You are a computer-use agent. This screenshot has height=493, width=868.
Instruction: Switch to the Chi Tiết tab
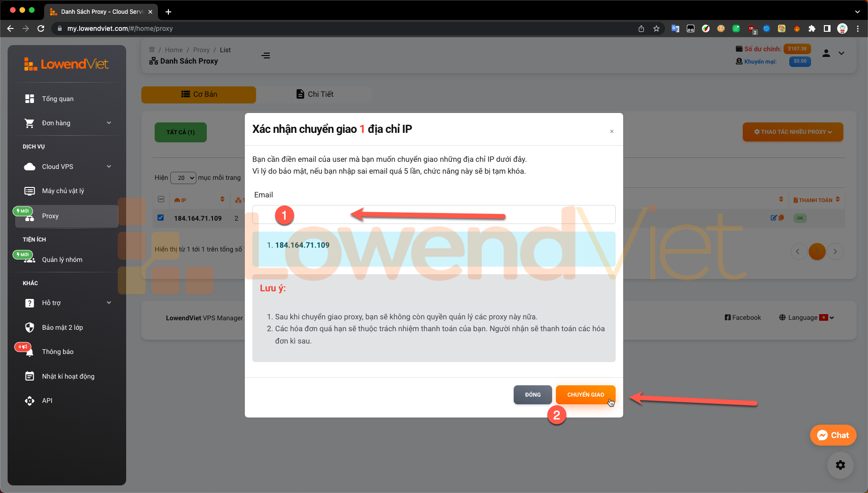point(315,94)
